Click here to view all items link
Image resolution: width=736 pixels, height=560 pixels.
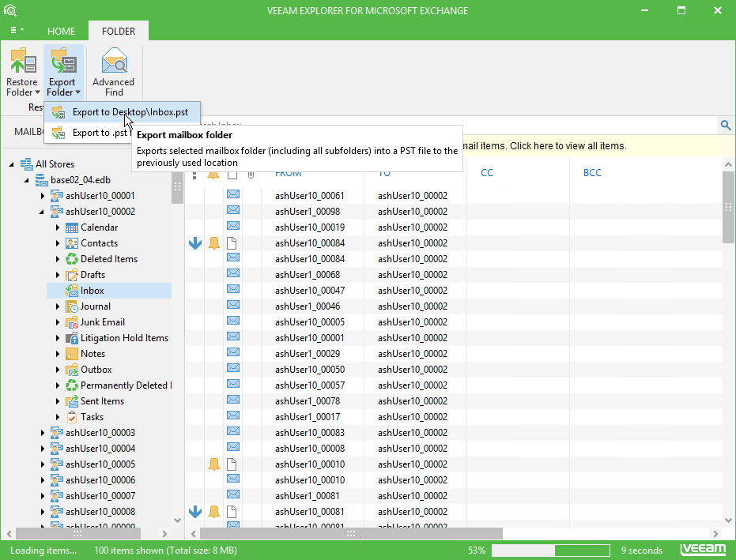point(568,146)
